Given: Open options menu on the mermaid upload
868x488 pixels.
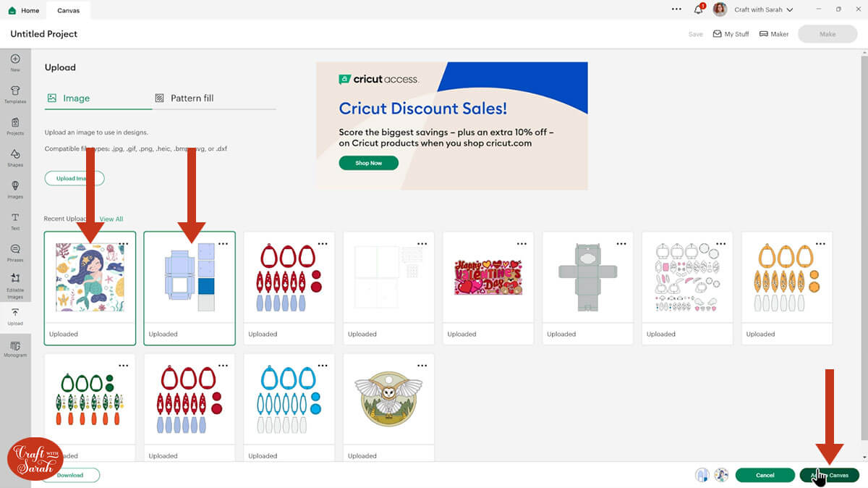Looking at the screenshot, I should 124,244.
